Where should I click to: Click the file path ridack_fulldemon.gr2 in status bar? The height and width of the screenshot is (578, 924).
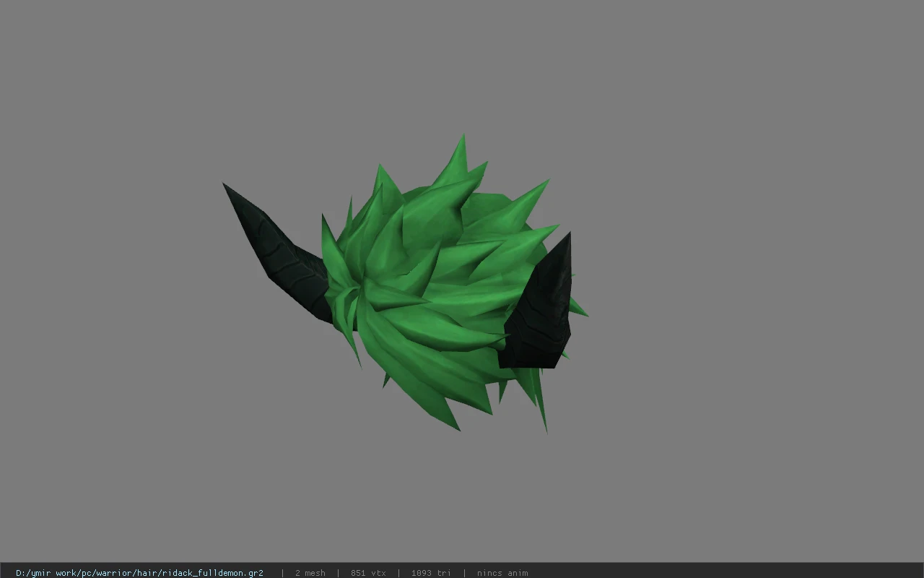(x=139, y=573)
